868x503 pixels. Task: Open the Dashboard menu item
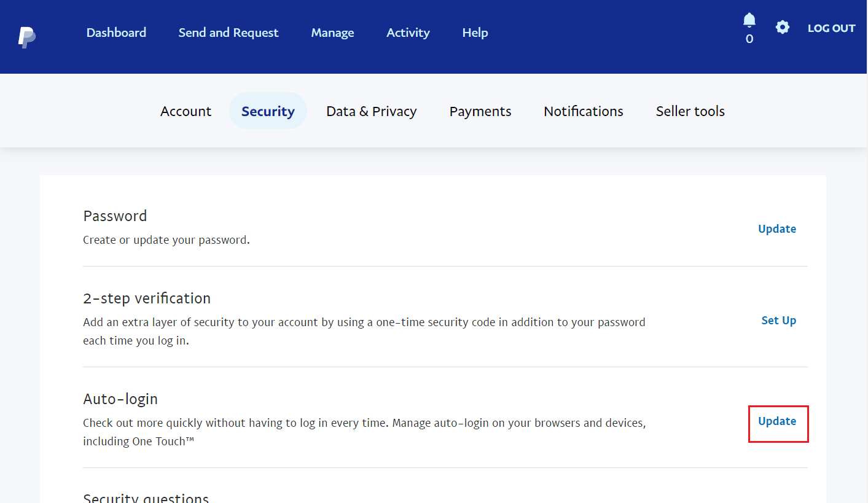116,33
